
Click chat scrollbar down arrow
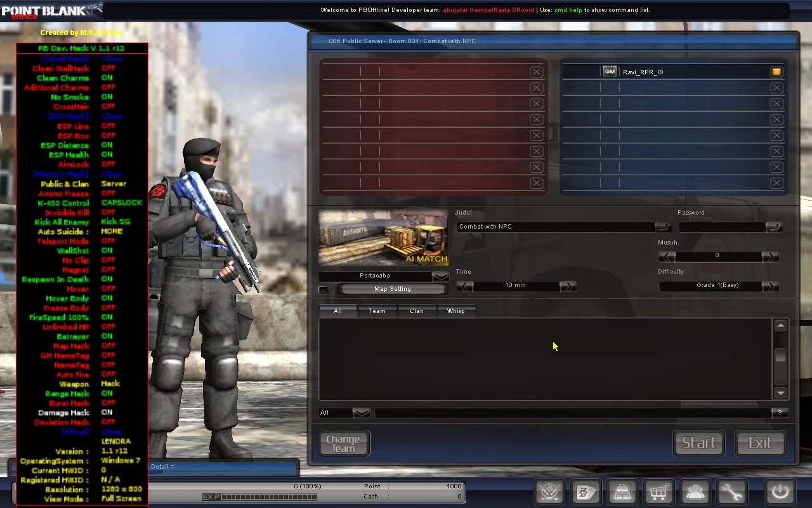click(x=781, y=392)
